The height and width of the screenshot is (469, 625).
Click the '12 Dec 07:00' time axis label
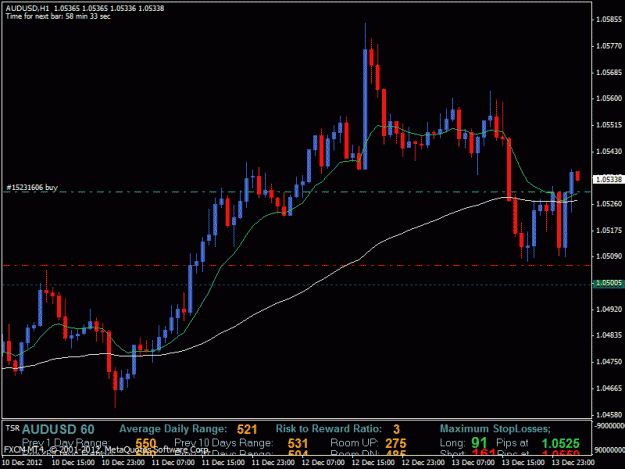point(323,463)
